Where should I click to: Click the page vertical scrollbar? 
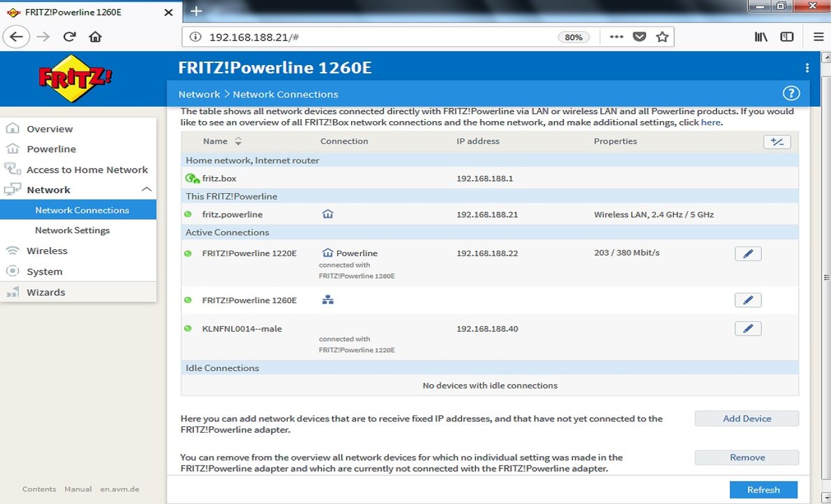(825, 277)
